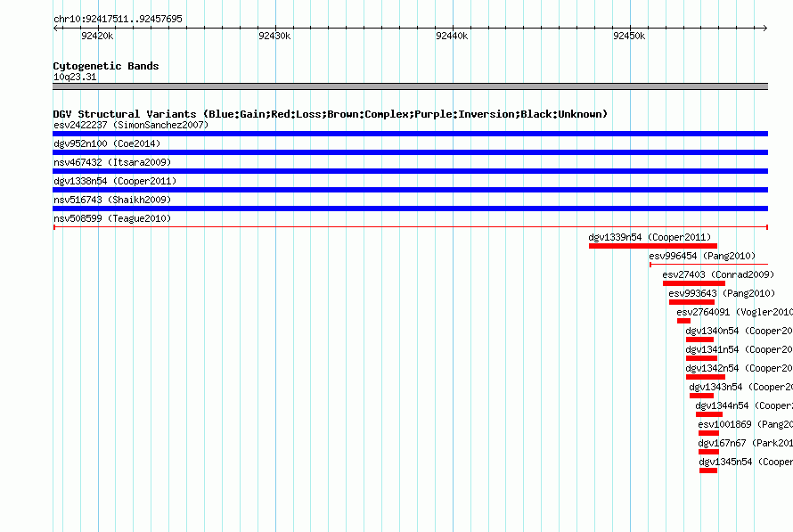Open nsv508599 (Teague2010) variant label
The height and width of the screenshot is (532, 793).
coord(112,218)
